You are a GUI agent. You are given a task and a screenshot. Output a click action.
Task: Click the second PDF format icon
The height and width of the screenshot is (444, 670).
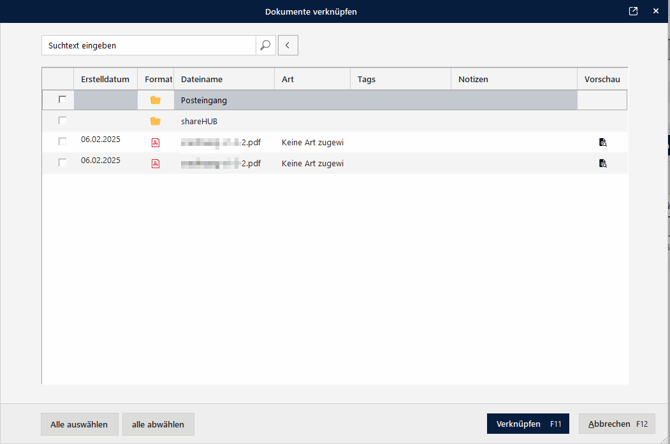tap(155, 163)
